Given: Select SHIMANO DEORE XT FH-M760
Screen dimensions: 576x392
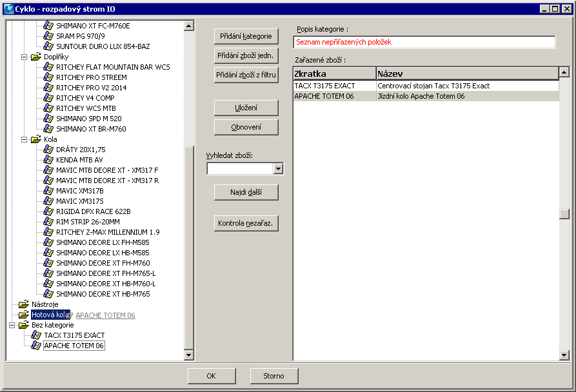Looking at the screenshot, I should pyautogui.click(x=103, y=263).
